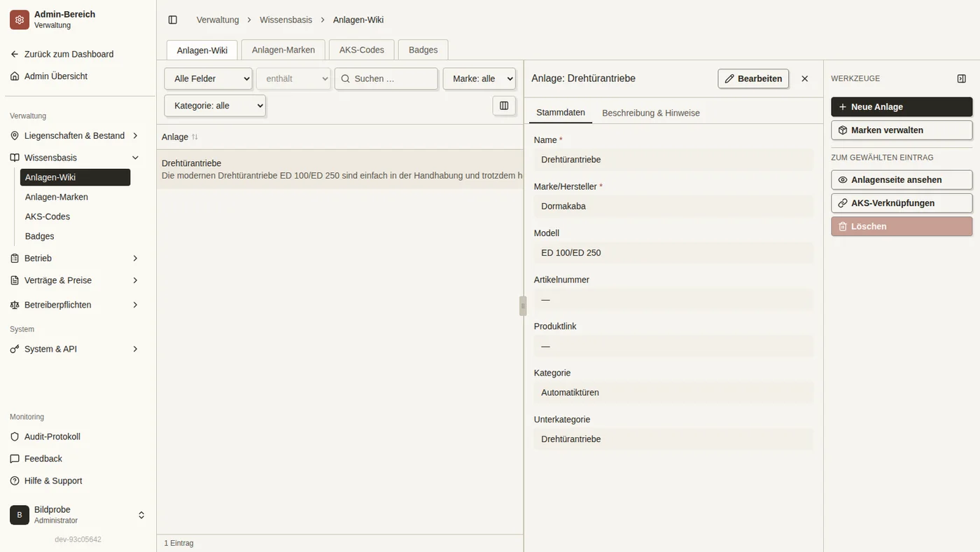Click the Neue Anlage button
This screenshot has height=552, width=980.
coord(902,106)
